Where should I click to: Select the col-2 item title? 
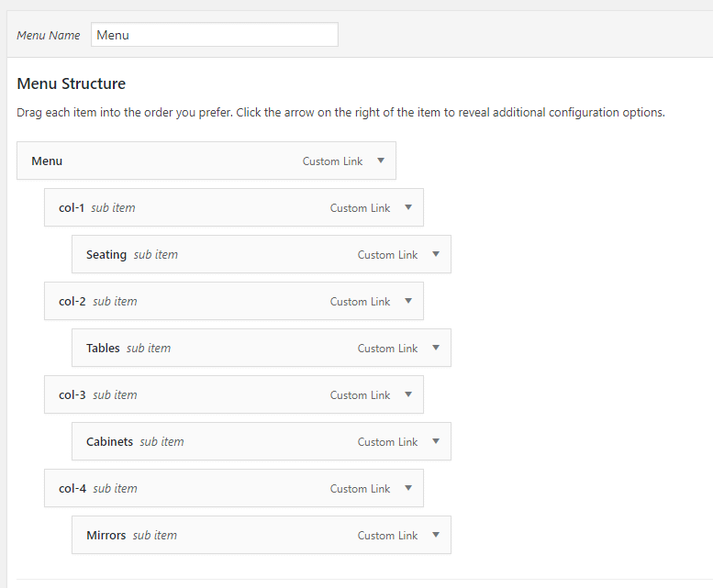[72, 302]
